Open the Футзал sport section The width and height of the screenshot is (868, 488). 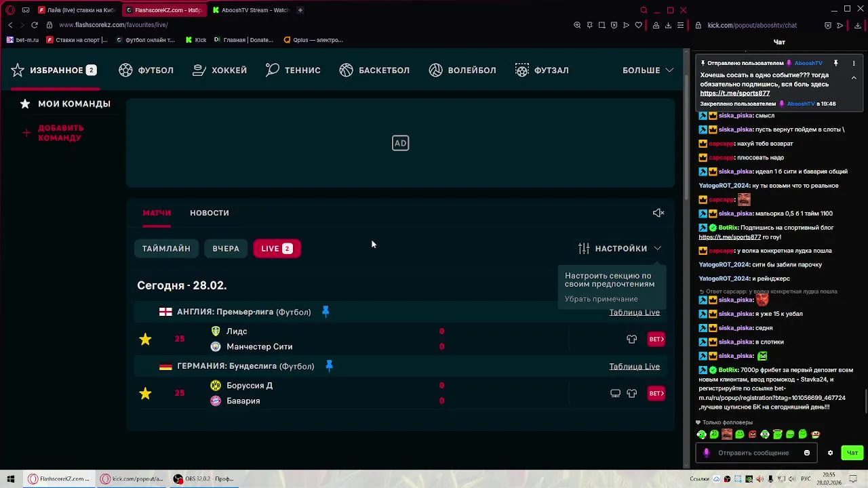541,70
